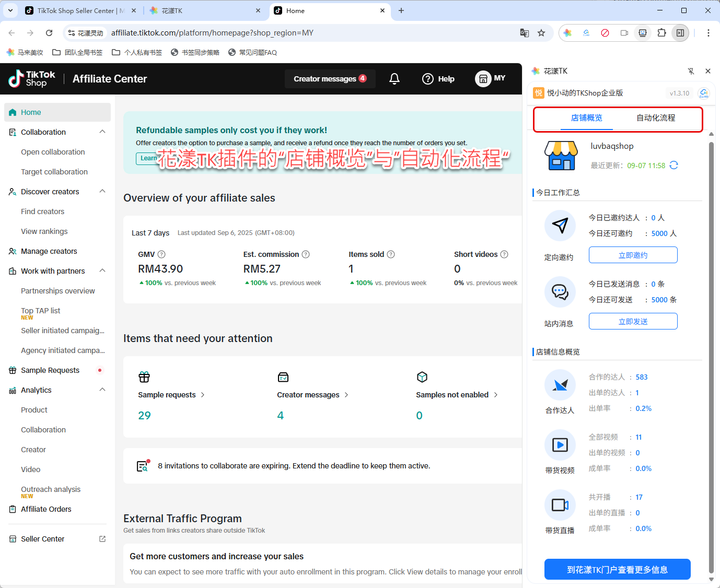Image resolution: width=720 pixels, height=588 pixels.
Task: Collapse the Collaboration sidebar section
Action: tap(102, 132)
